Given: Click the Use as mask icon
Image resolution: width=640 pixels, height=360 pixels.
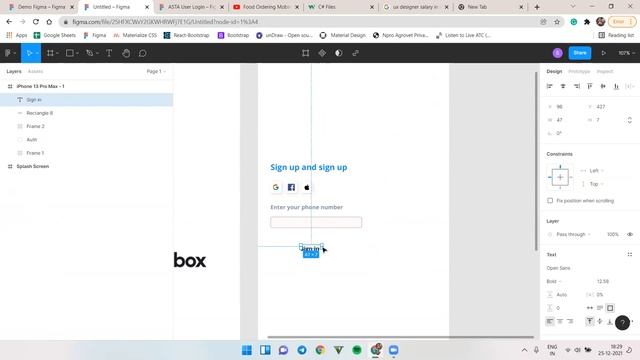Looking at the screenshot, I should [x=338, y=53].
